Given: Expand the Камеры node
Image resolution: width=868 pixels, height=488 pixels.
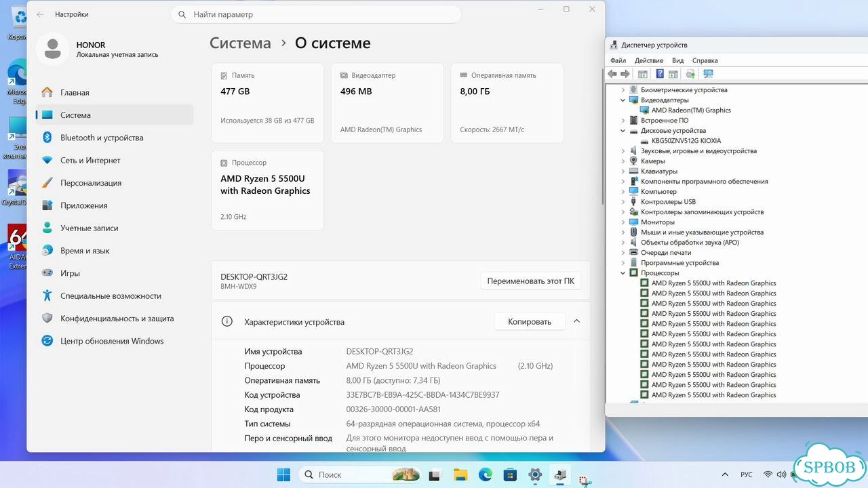Looking at the screenshot, I should (x=623, y=161).
